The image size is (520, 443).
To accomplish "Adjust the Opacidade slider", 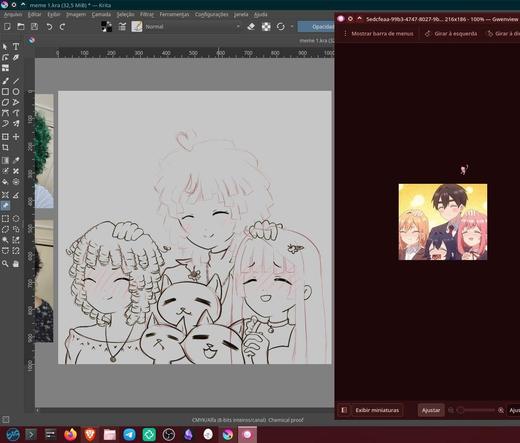I will 316,27.
